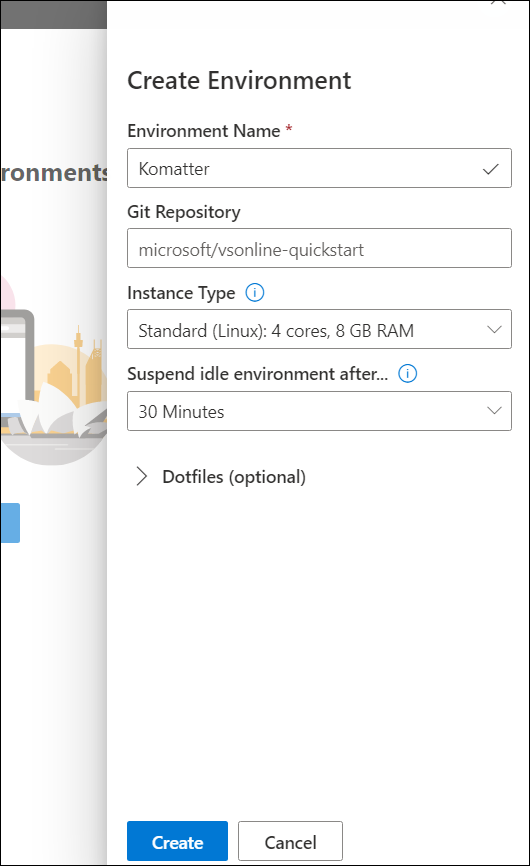Image resolution: width=530 pixels, height=866 pixels.
Task: Focus the Environment Name field containing Komatter
Action: click(319, 168)
